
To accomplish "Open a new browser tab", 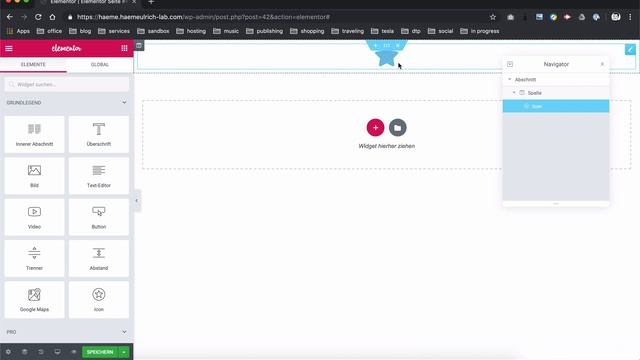I will click(151, 2).
